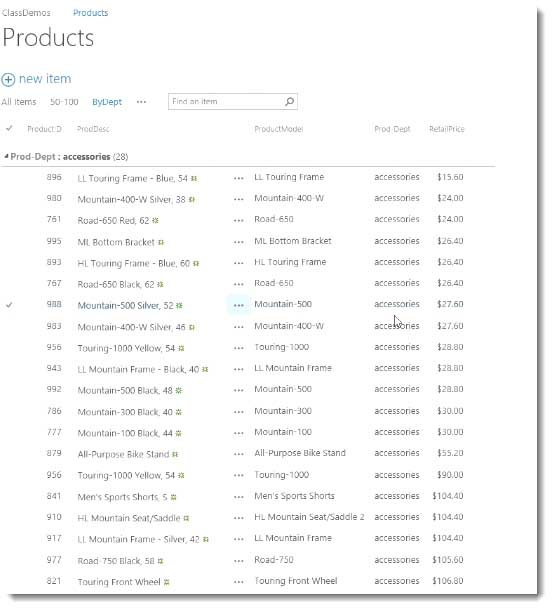Sort by the Prod-Dept column header
The height and width of the screenshot is (609, 552).
392,129
